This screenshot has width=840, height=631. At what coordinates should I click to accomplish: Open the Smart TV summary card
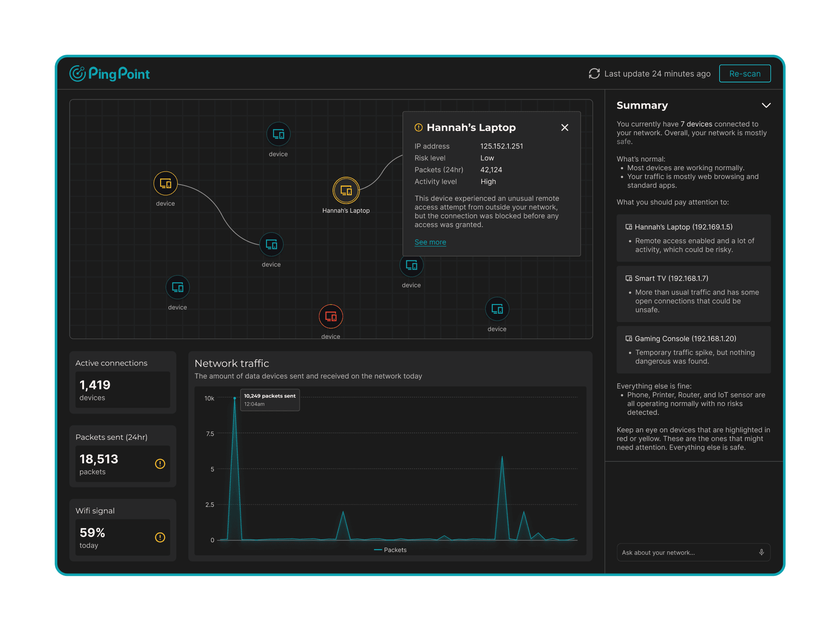click(x=693, y=294)
